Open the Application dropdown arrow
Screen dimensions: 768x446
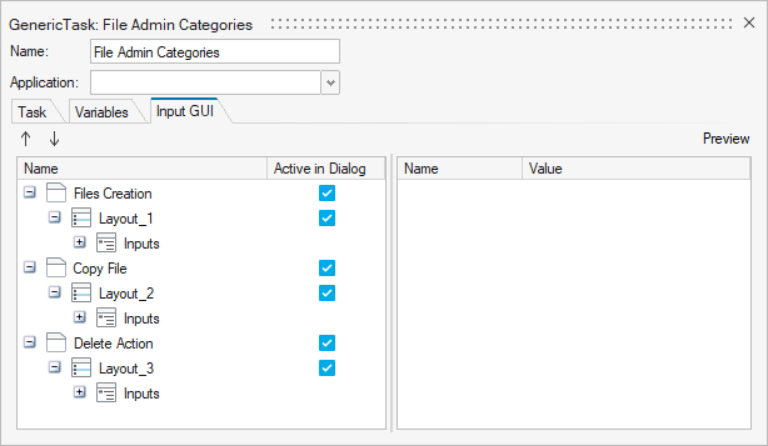pyautogui.click(x=331, y=83)
